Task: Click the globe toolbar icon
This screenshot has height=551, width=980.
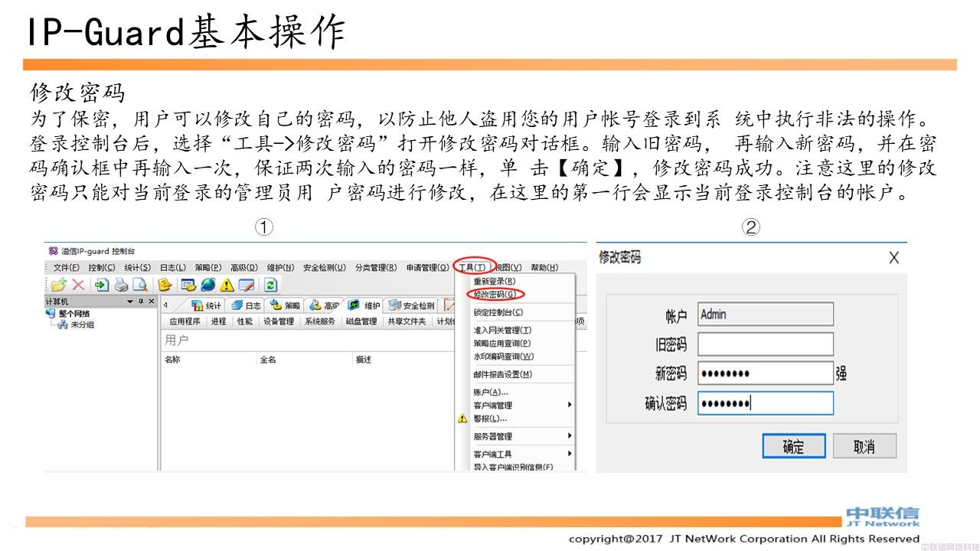Action: (207, 285)
